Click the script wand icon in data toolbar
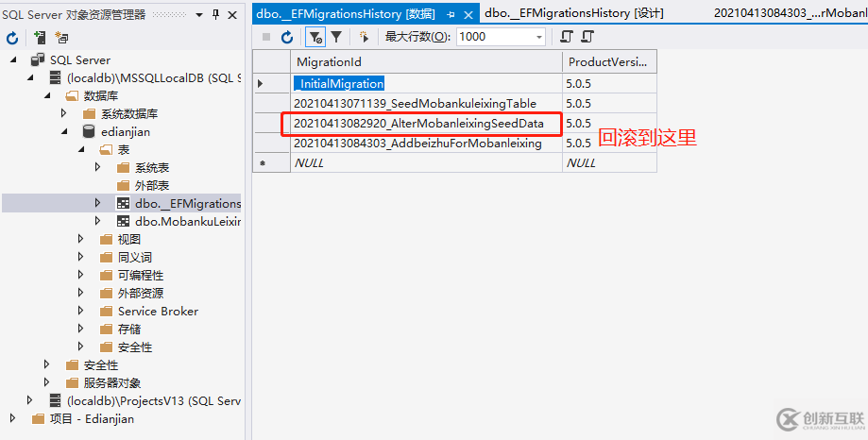 coord(364,37)
